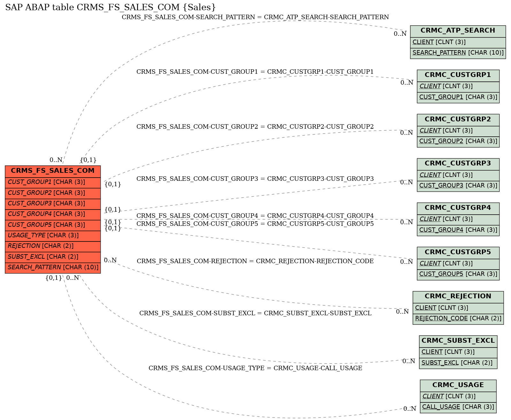This screenshot has height=420, width=511.
Task: Click CLIENT field of CRMC_CUSTGRP3
Action: coord(458,175)
